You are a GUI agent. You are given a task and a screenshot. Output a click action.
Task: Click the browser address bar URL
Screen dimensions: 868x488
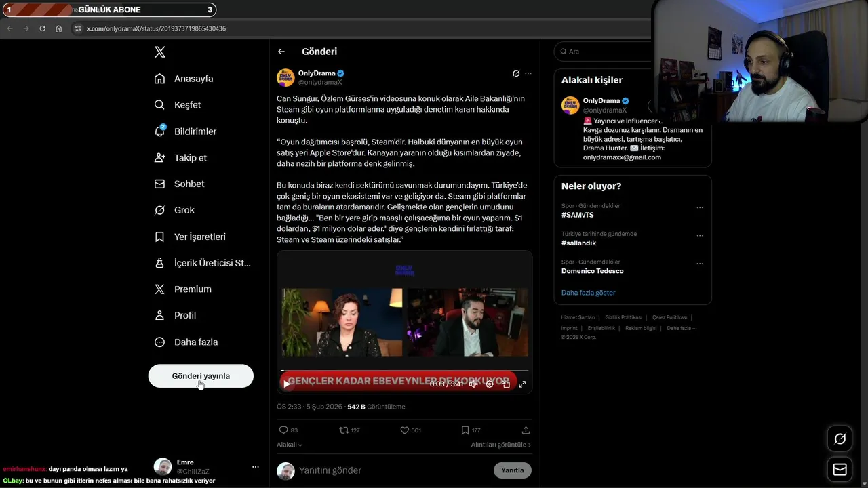pos(156,28)
